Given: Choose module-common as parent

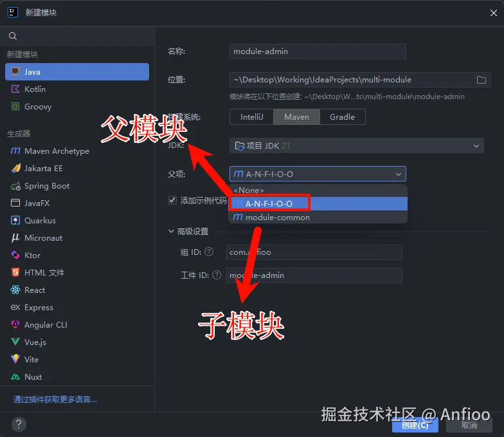Looking at the screenshot, I should (x=318, y=218).
